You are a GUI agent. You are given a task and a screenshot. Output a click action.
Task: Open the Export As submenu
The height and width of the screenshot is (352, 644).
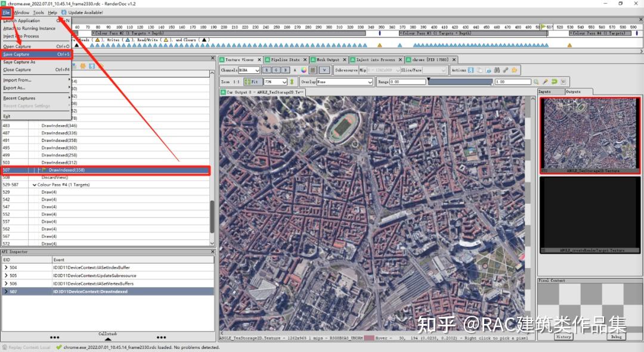coord(36,88)
